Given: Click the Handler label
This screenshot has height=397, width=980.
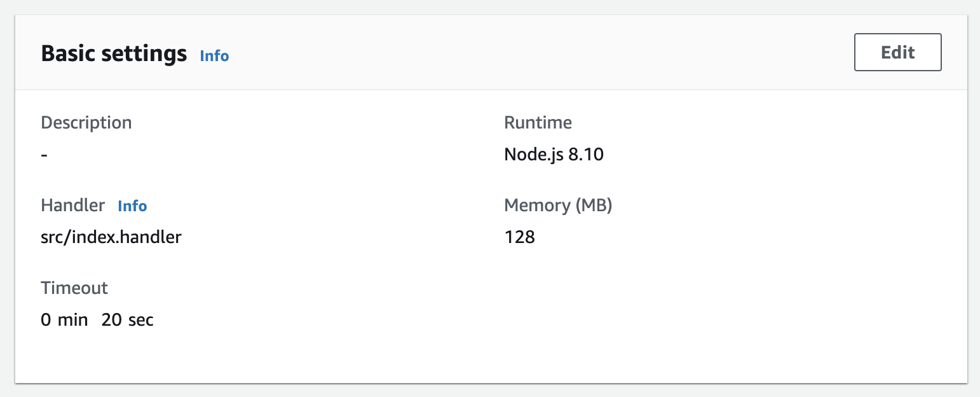Looking at the screenshot, I should tap(72, 205).
